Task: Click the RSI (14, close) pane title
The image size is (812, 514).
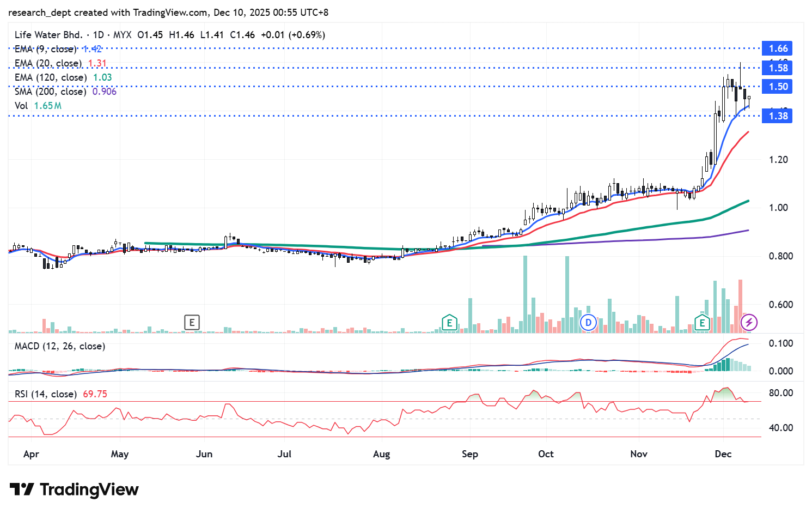Action: pyautogui.click(x=46, y=394)
